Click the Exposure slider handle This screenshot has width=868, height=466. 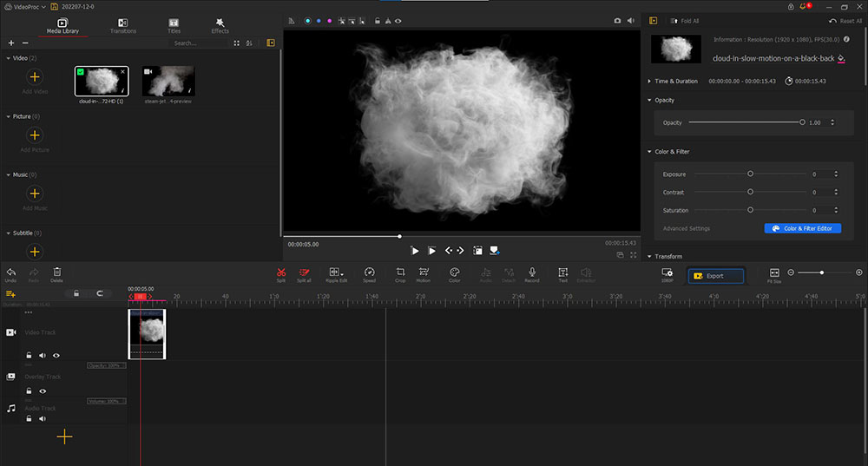point(751,174)
